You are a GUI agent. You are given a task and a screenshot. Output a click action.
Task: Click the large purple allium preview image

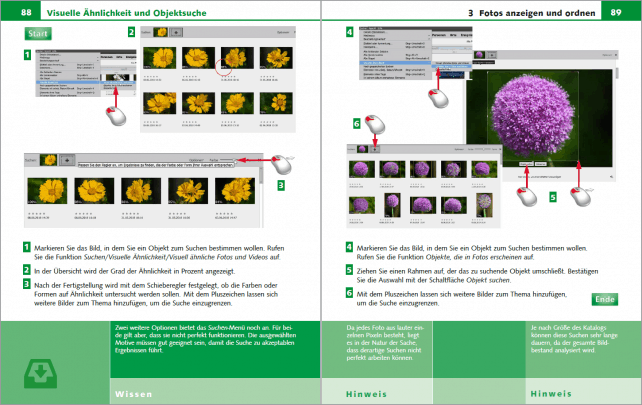coord(540,118)
